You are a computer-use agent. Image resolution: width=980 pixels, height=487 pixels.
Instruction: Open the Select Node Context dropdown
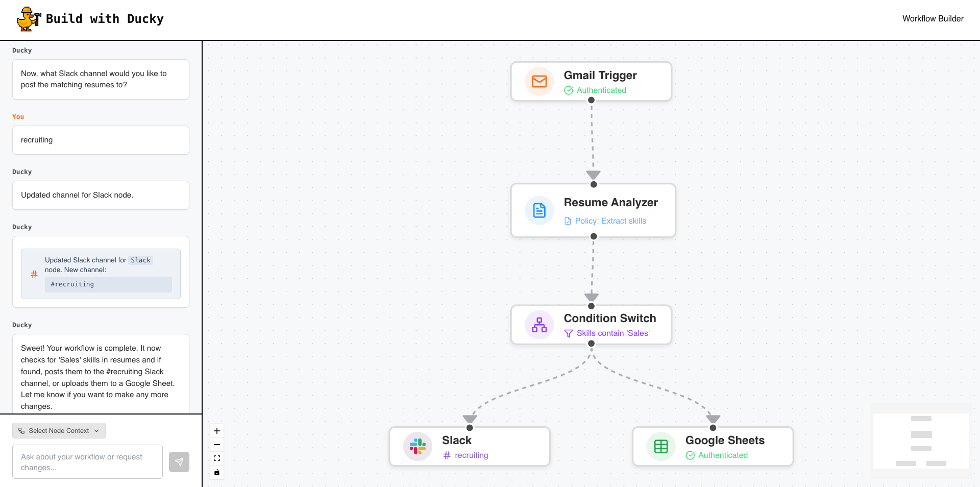click(x=59, y=430)
